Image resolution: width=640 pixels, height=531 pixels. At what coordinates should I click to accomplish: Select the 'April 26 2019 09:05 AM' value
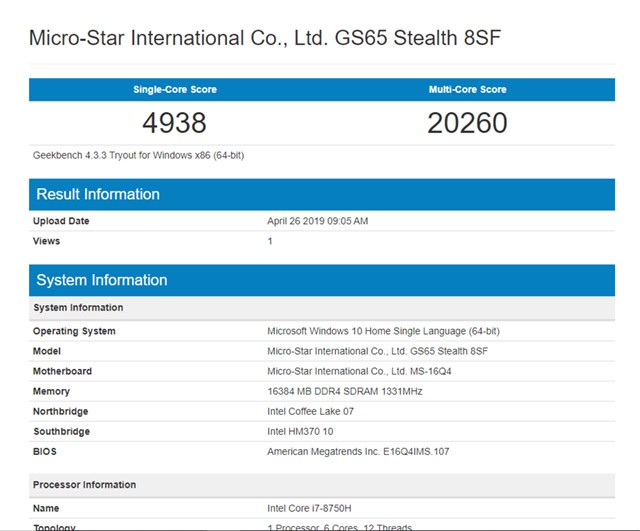pyautogui.click(x=318, y=221)
